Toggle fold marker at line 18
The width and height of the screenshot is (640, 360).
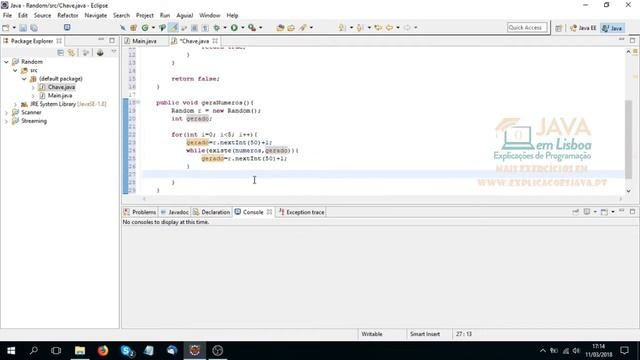click(x=138, y=102)
